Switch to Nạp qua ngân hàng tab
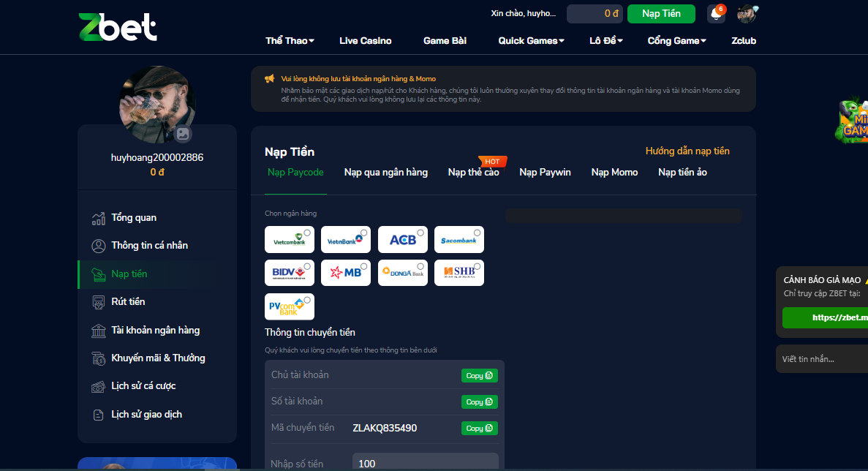Screen dimensions: 868x471 tap(386, 173)
